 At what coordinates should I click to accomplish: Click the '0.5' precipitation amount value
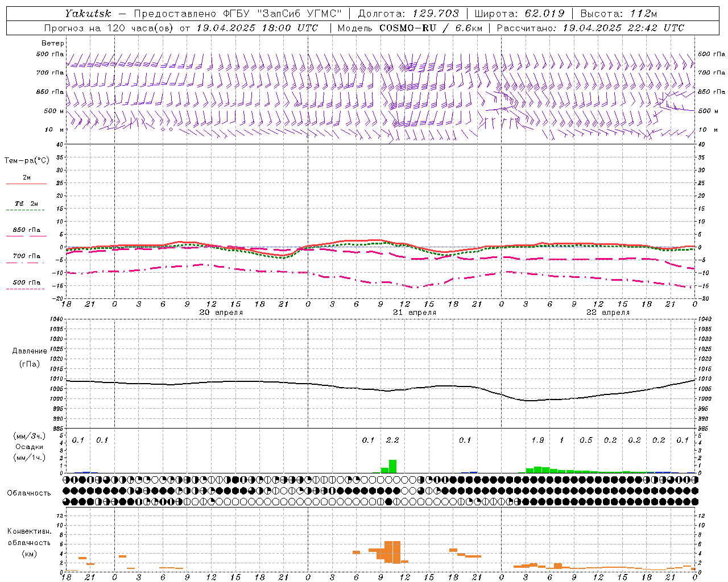click(586, 440)
